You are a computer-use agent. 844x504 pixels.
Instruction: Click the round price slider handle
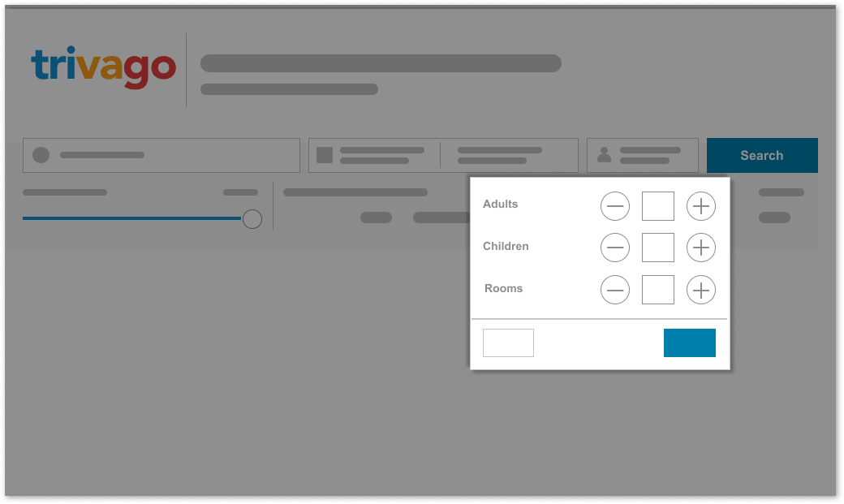(252, 218)
